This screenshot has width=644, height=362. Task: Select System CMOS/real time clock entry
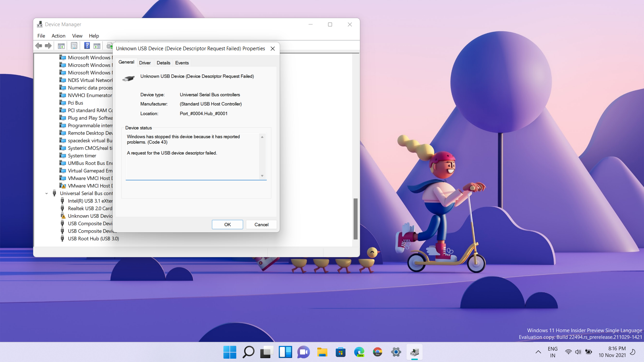click(x=87, y=148)
